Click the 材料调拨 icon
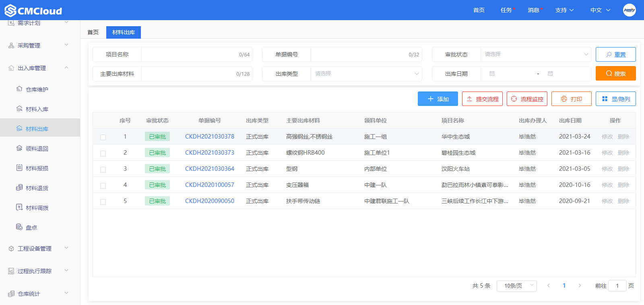This screenshot has width=644, height=305. tap(19, 207)
